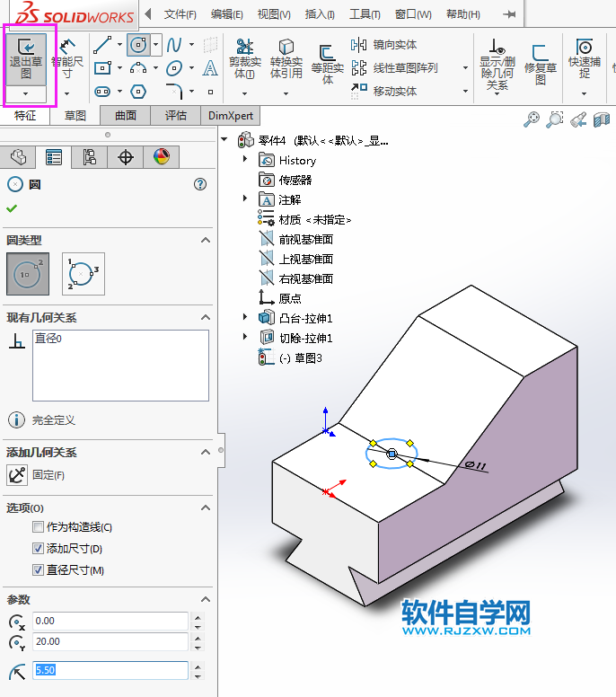The image size is (616, 697).
Task: Collapse the Add Relations (添加几何关系) section
Action: pyautogui.click(x=206, y=452)
